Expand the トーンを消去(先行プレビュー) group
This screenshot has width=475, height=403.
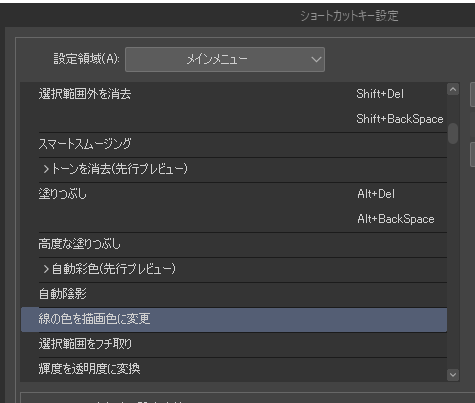[46, 169]
